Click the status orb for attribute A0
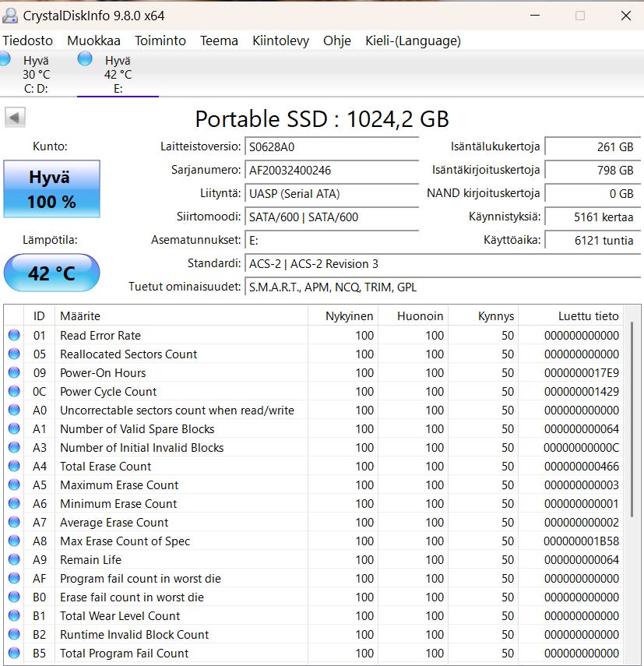Image resolution: width=644 pixels, height=666 pixels. [14, 410]
